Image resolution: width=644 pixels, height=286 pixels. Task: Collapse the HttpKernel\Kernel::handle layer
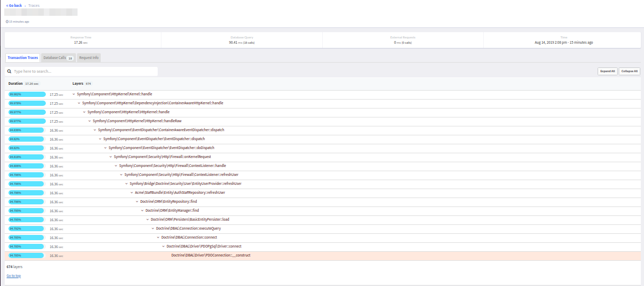point(74,94)
